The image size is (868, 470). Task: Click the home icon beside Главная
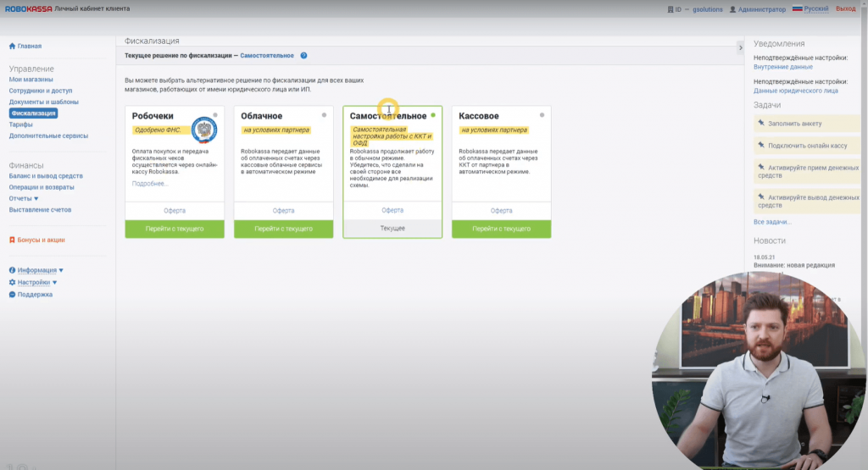[x=12, y=46]
